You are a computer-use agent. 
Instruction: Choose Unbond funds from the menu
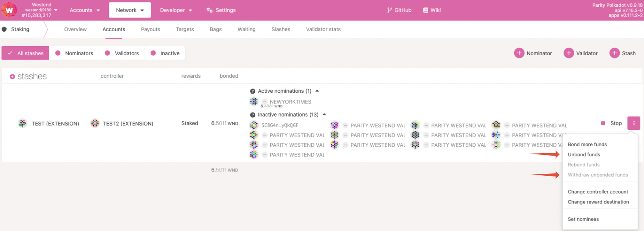(584, 154)
